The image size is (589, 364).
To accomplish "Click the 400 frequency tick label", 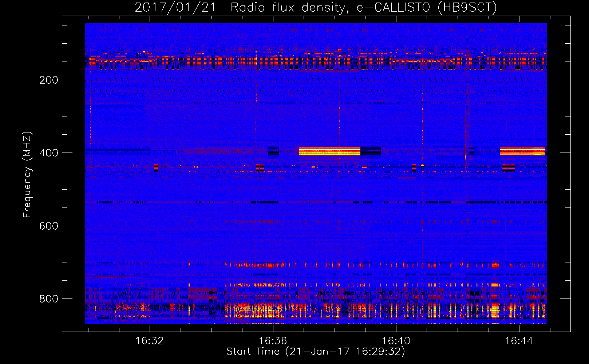I will pos(49,153).
